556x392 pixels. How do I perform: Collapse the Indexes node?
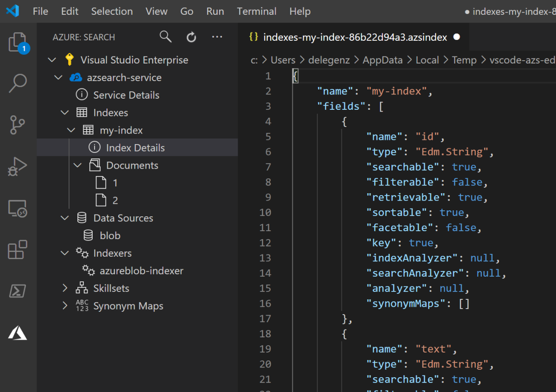[x=65, y=113]
